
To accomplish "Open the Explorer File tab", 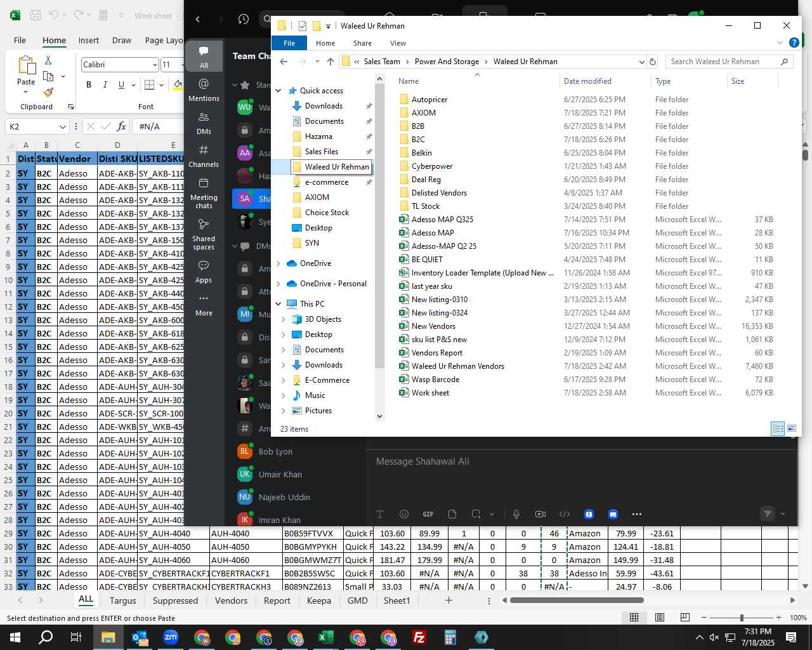I will click(289, 43).
